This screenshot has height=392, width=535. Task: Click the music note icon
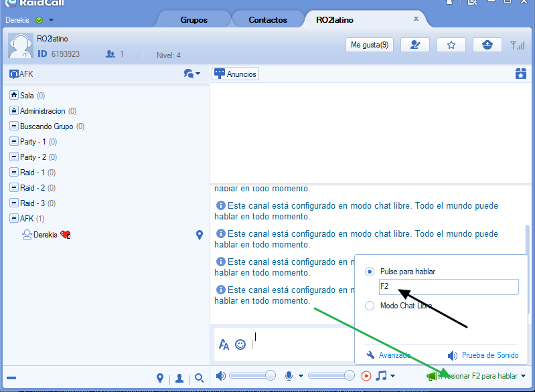[381, 376]
